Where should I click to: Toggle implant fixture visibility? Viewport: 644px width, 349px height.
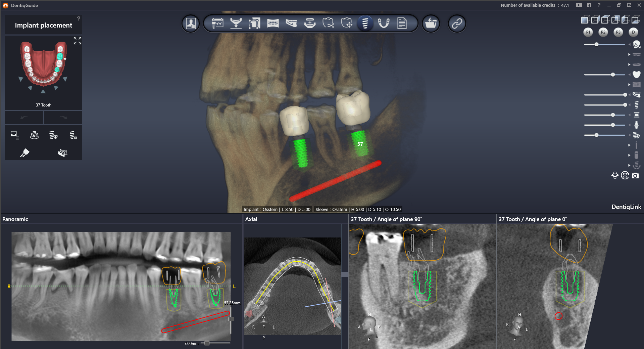[x=636, y=105]
